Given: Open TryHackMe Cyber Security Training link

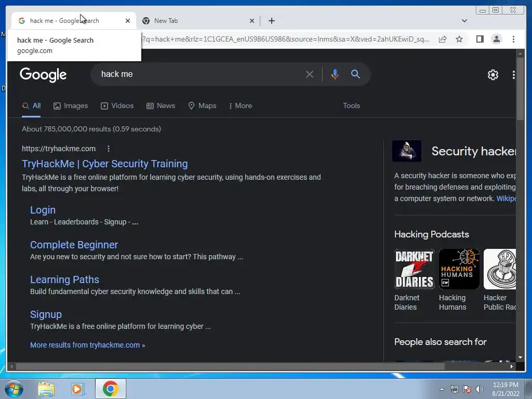Looking at the screenshot, I should [x=105, y=164].
